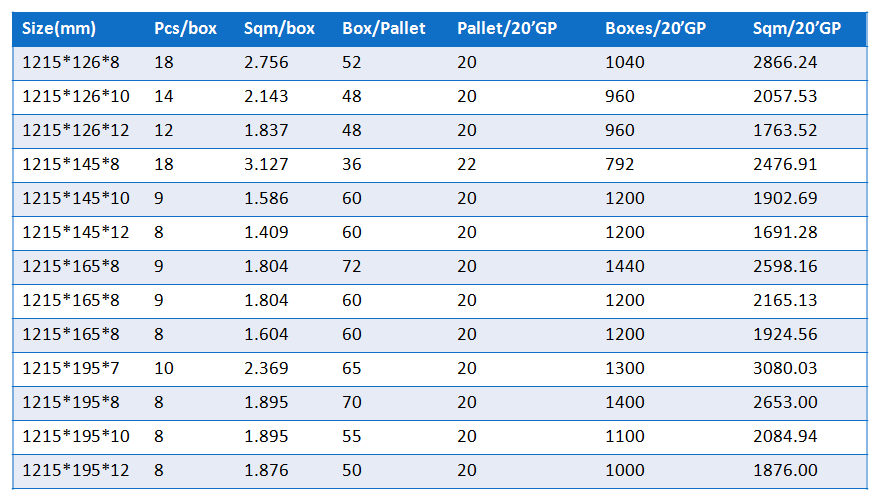Select the 72 Box/Pallet cell
This screenshot has width=879, height=500.
click(x=351, y=266)
